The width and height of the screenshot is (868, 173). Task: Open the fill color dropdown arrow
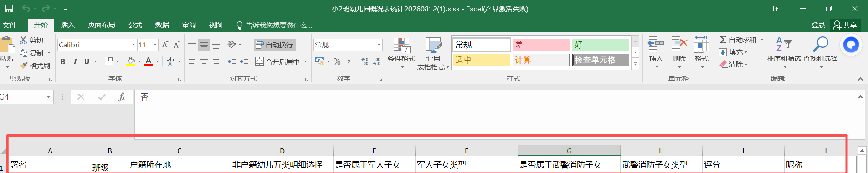(139, 61)
